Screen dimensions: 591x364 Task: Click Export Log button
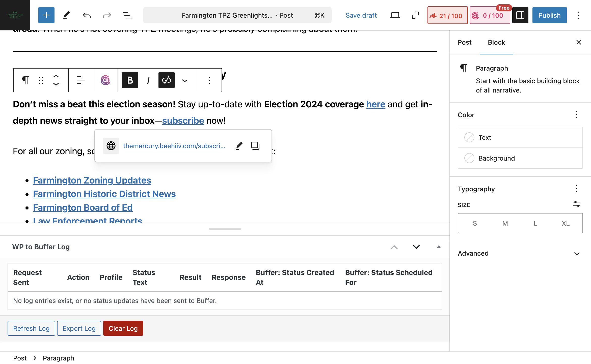79,328
